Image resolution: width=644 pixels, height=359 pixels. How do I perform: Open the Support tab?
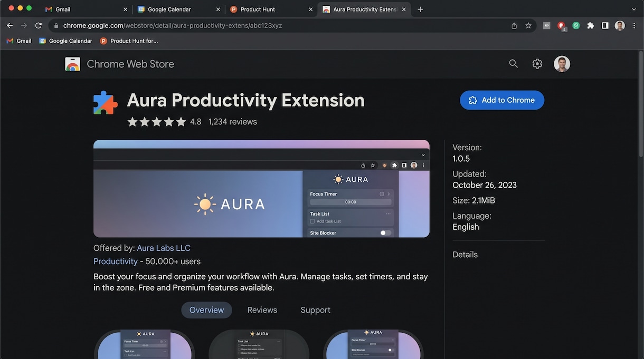point(316,310)
